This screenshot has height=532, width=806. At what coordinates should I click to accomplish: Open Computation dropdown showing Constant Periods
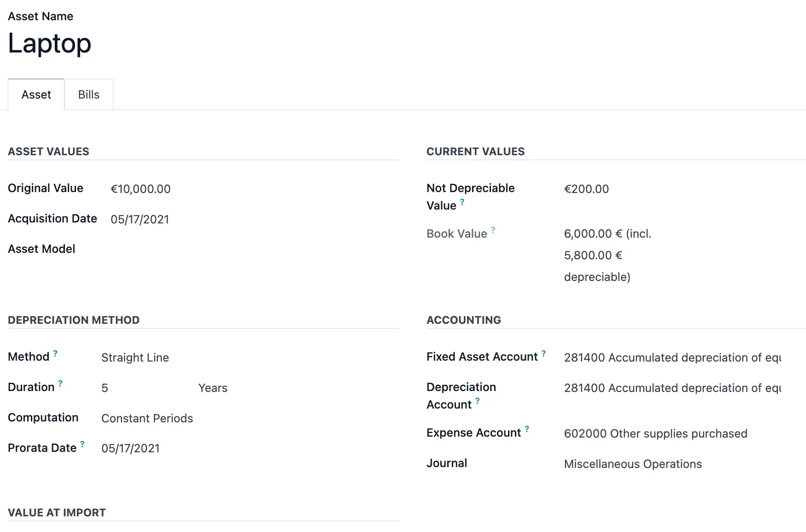pyautogui.click(x=147, y=418)
